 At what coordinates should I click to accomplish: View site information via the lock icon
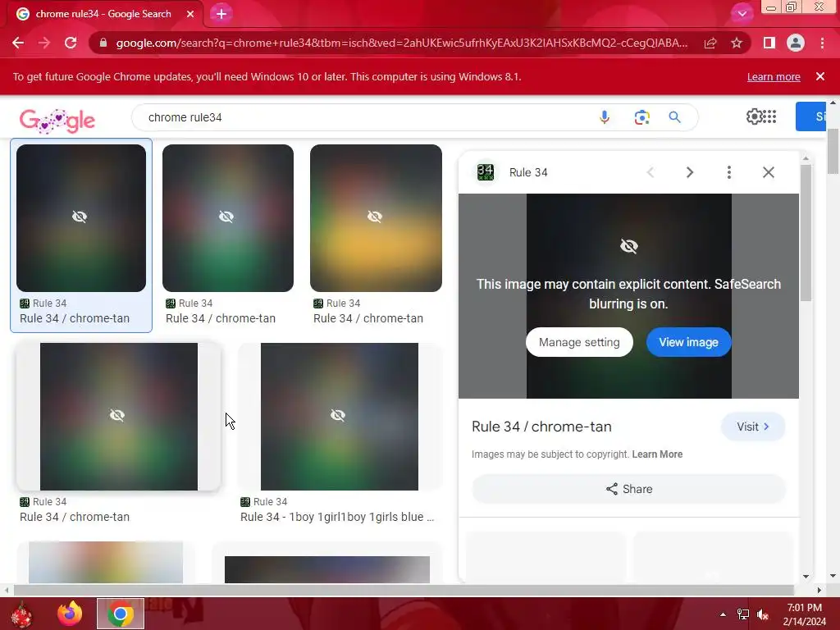103,43
